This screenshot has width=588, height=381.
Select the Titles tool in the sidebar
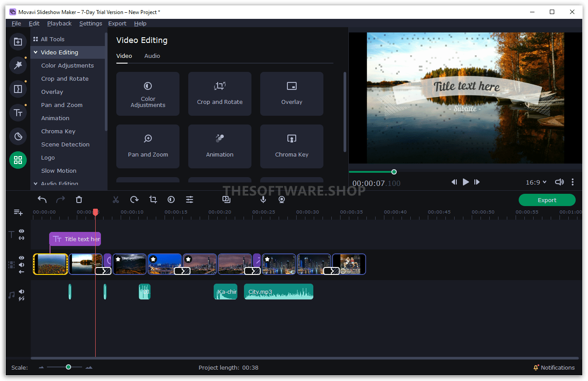[18, 113]
